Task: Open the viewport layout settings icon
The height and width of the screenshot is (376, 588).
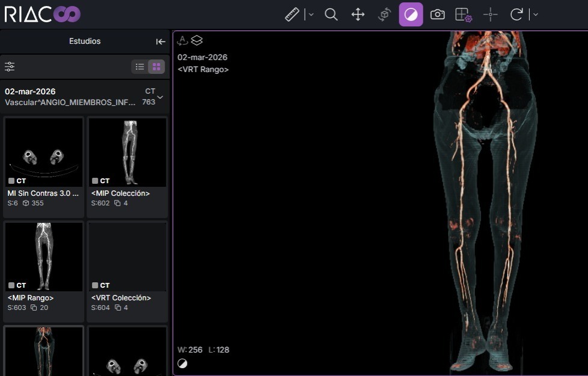Action: pyautogui.click(x=464, y=14)
